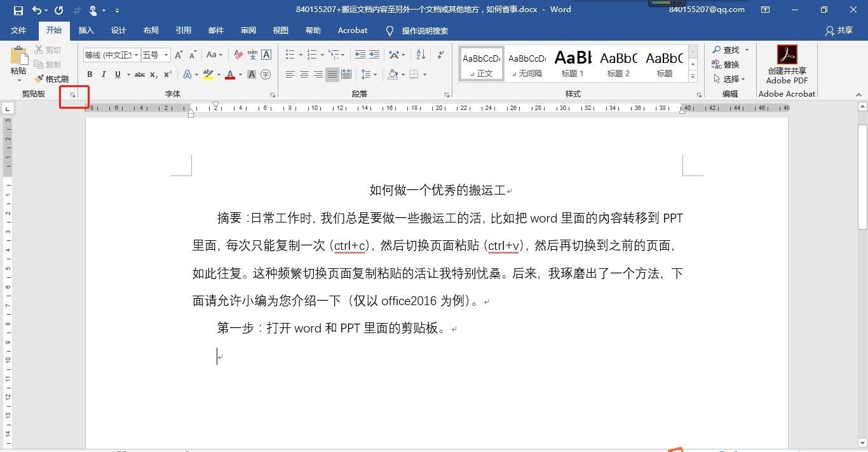Image resolution: width=868 pixels, height=452 pixels.
Task: Toggle Underline formatting
Action: (x=118, y=74)
